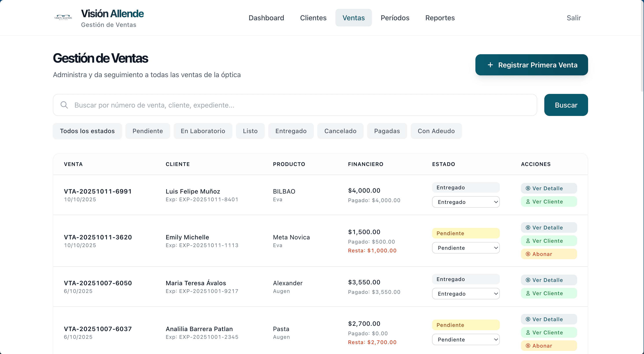Switch to the Dashboard section
The image size is (644, 354).
(x=266, y=18)
